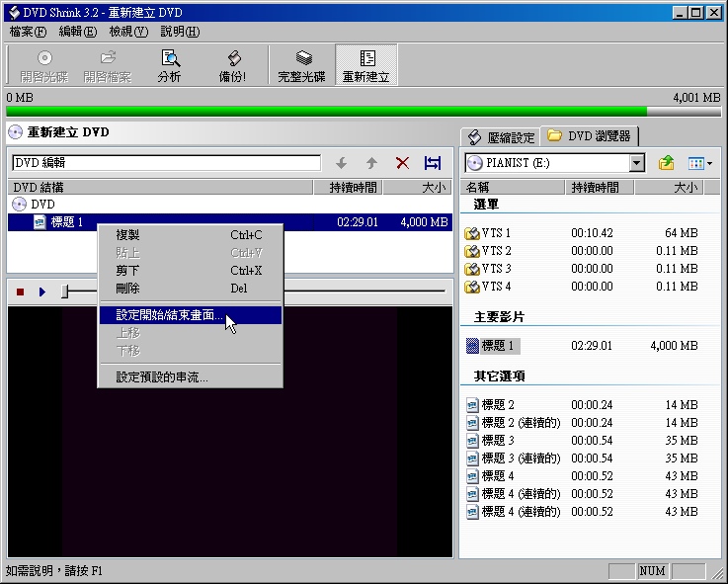Choose 剪下 from the context menu
This screenshot has width=728, height=584.
[x=191, y=271]
